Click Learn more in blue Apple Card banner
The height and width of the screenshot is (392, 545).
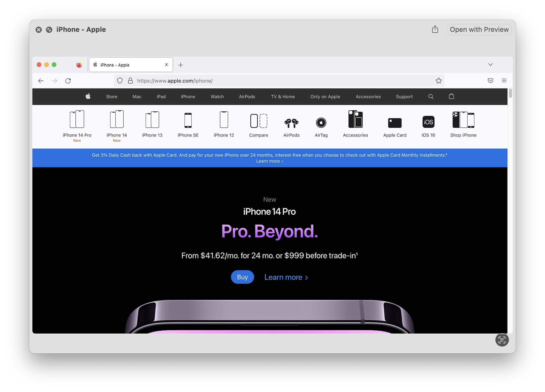click(269, 161)
